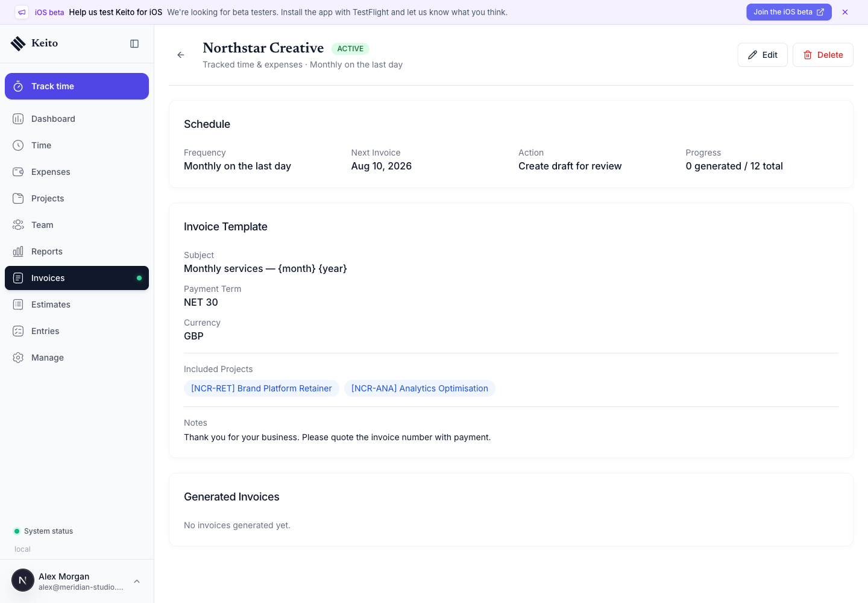Click the 0 generated / 12 total progress

click(734, 166)
